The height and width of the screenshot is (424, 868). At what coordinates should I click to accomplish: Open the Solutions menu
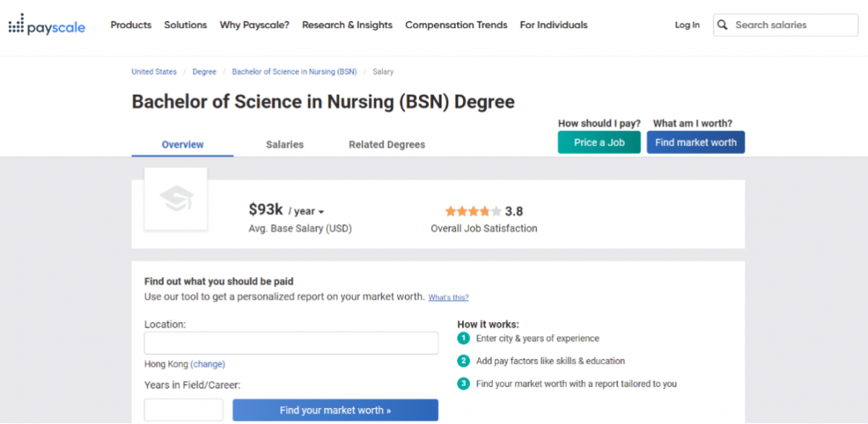186,25
